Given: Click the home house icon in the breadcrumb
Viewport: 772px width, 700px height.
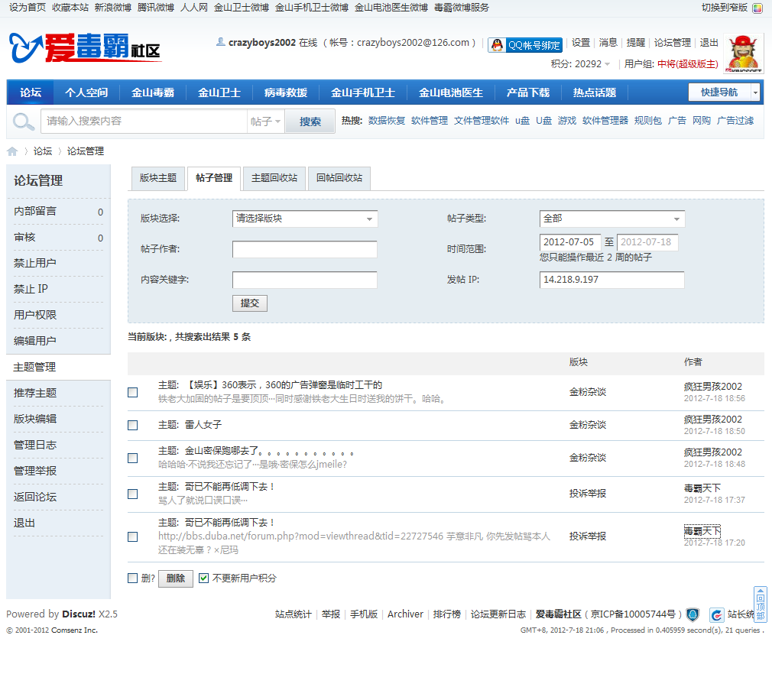Looking at the screenshot, I should coord(11,151).
